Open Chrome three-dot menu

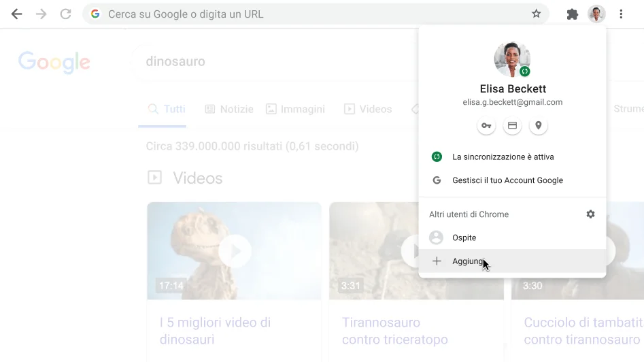pos(621,14)
